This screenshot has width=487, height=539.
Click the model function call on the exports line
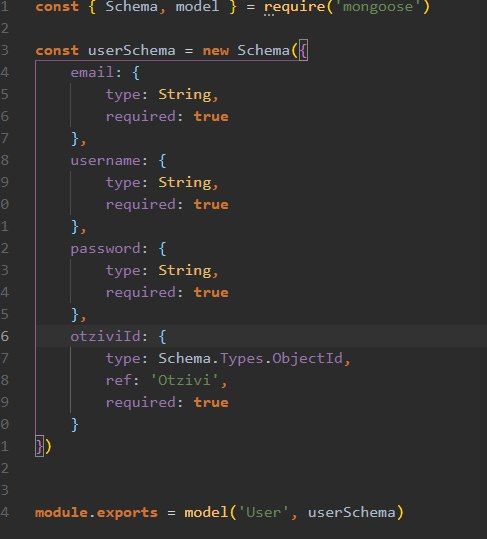[206, 513]
